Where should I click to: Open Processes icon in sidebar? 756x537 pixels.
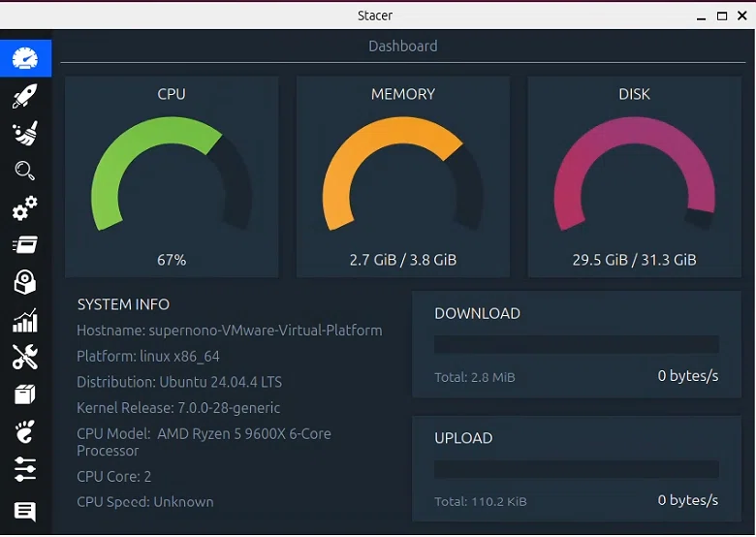(25, 245)
